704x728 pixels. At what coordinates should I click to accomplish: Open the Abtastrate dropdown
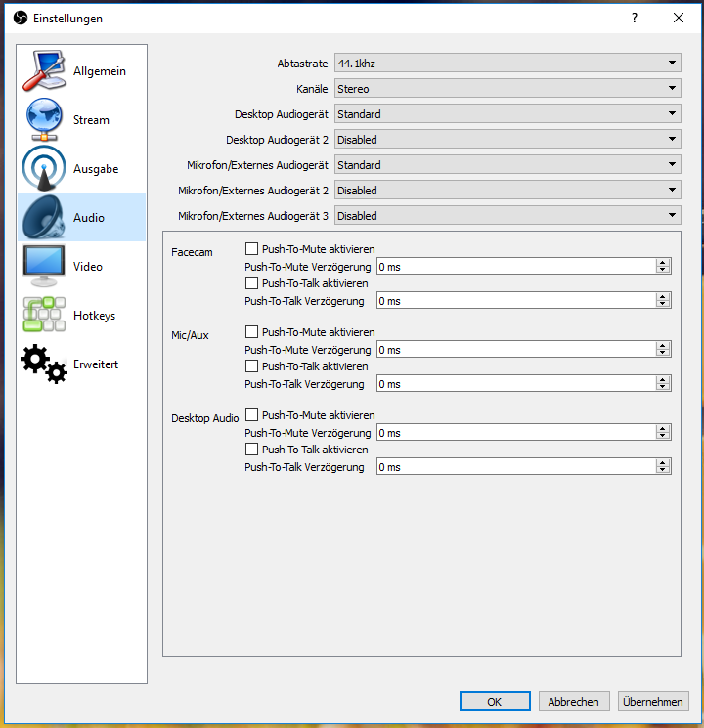coord(506,64)
